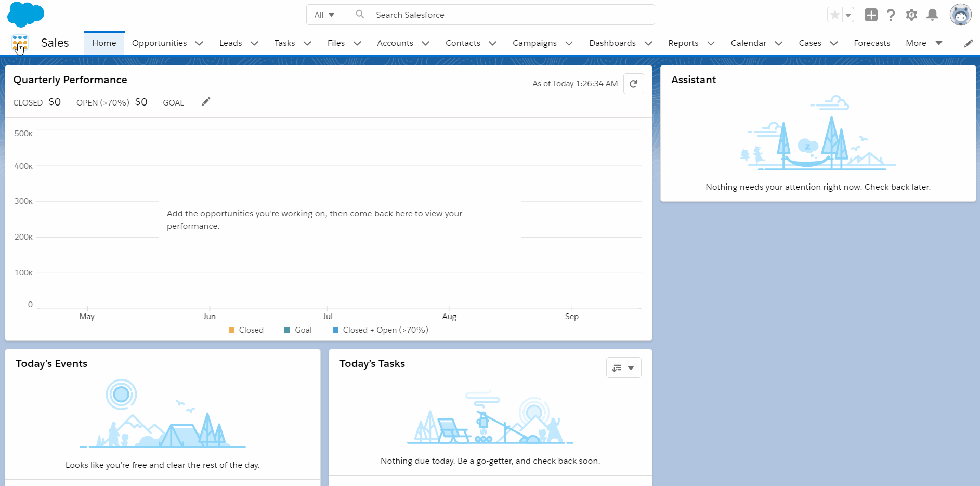Viewport: 980px width, 486px height.
Task: Edit the quarterly Goal with pencil
Action: click(x=206, y=102)
